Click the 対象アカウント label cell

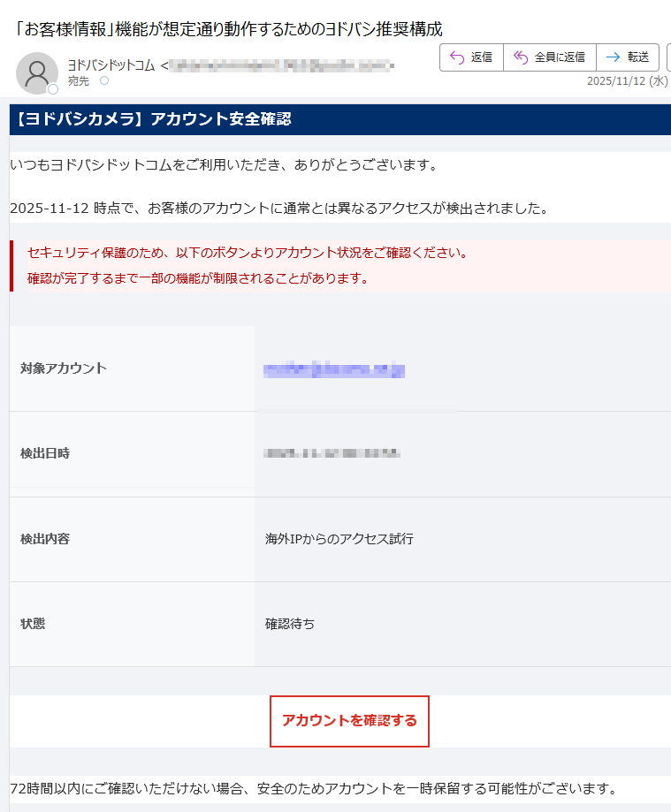(132, 368)
